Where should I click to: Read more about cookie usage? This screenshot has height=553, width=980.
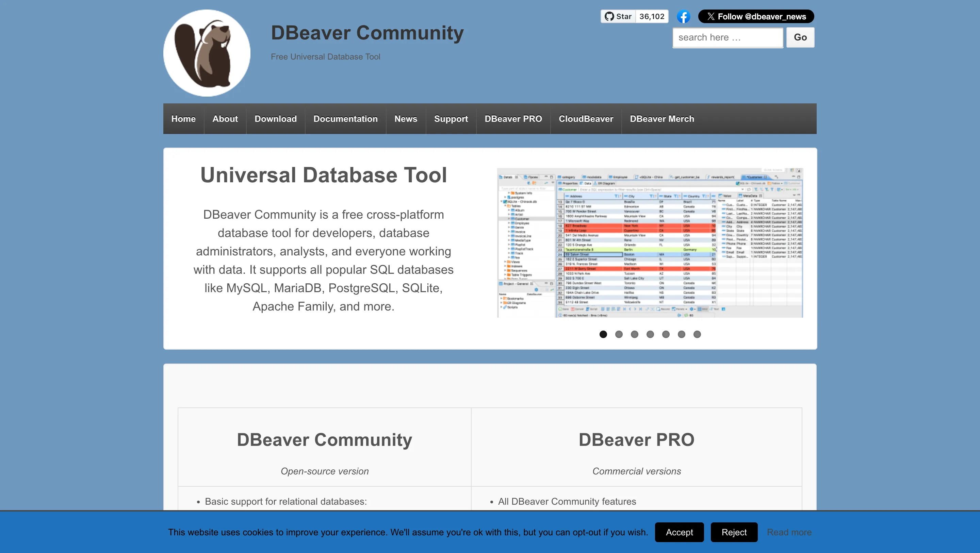(x=789, y=532)
